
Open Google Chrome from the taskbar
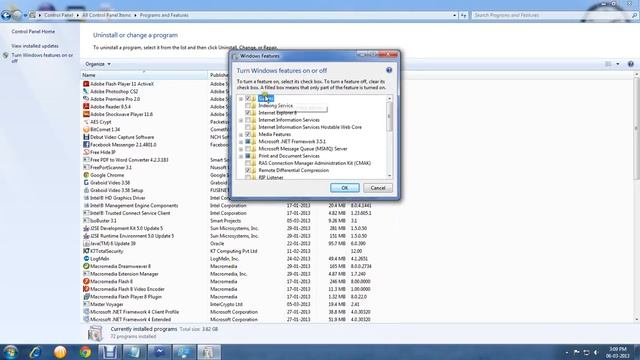pyautogui.click(x=85, y=352)
